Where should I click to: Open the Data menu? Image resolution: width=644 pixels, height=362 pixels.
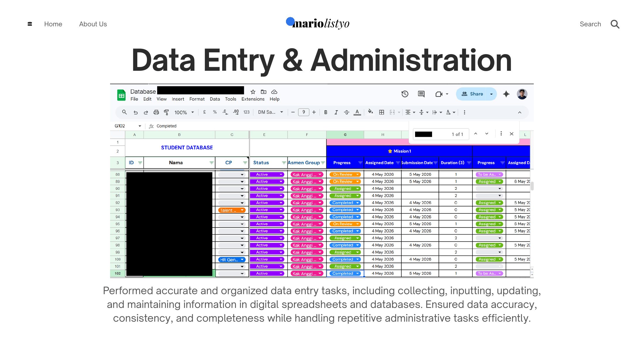215,99
